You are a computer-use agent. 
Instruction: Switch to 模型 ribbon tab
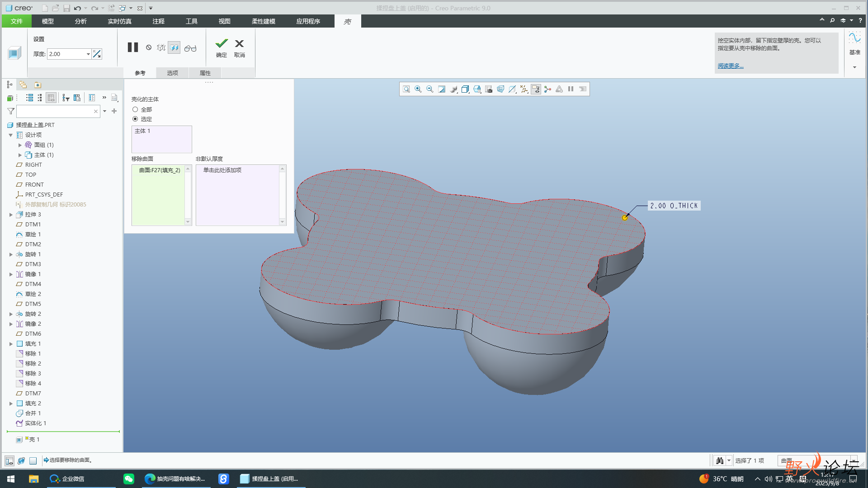pos(48,21)
